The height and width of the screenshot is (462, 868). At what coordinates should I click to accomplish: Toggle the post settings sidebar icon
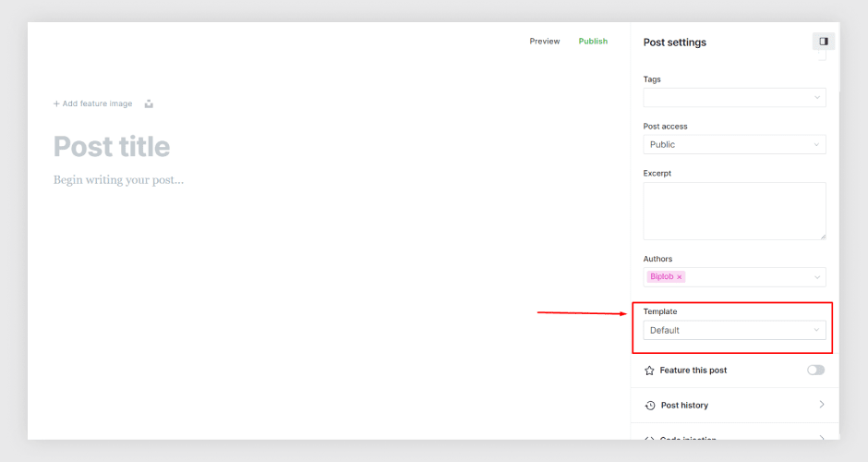[824, 42]
